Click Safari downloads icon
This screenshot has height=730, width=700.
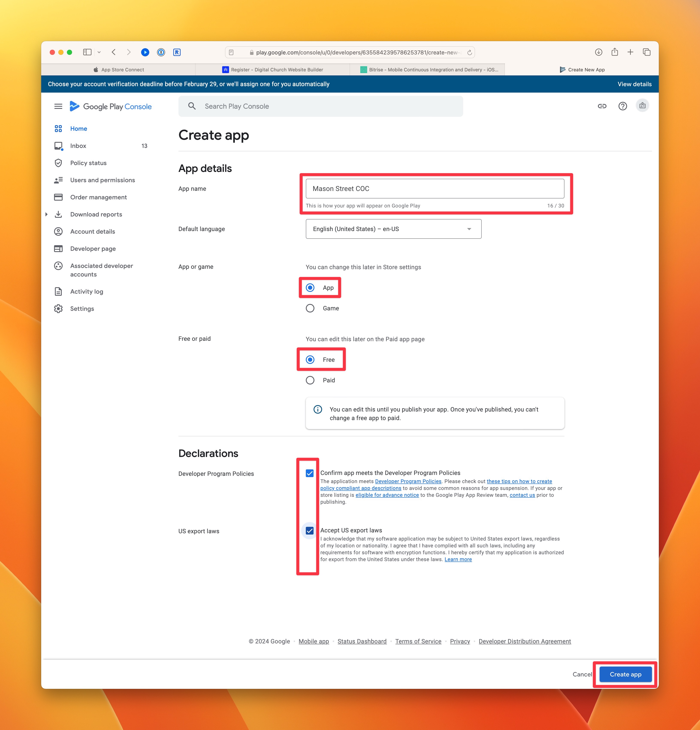[x=599, y=52]
